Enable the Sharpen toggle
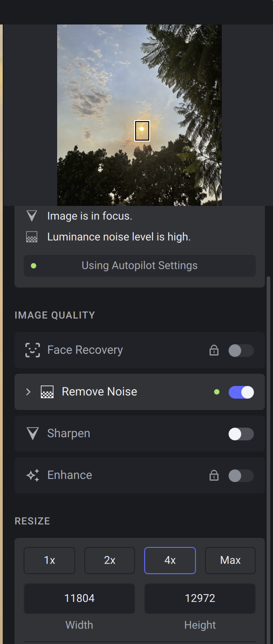This screenshot has width=273, height=644. (x=241, y=434)
